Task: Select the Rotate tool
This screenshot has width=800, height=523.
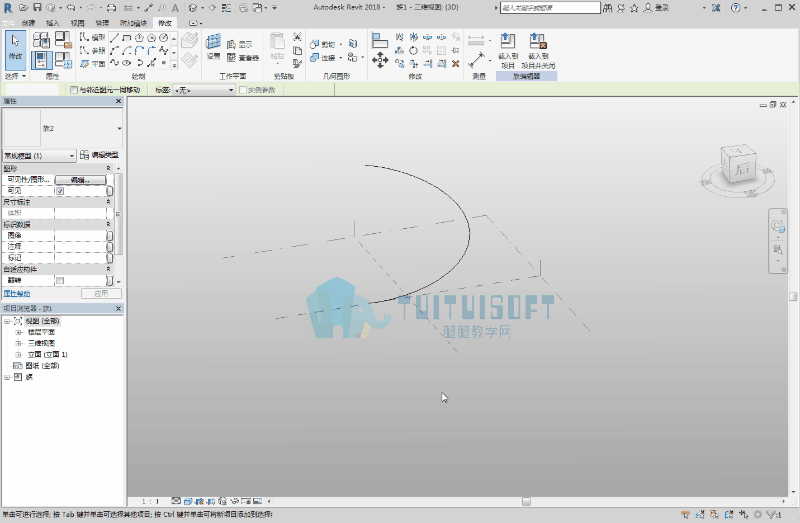Action: click(413, 50)
